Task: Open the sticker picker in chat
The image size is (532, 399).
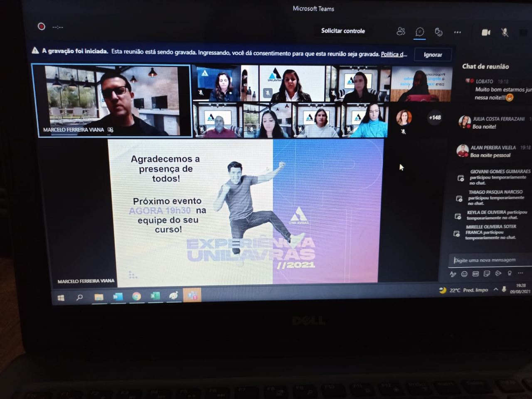Action: (x=487, y=274)
